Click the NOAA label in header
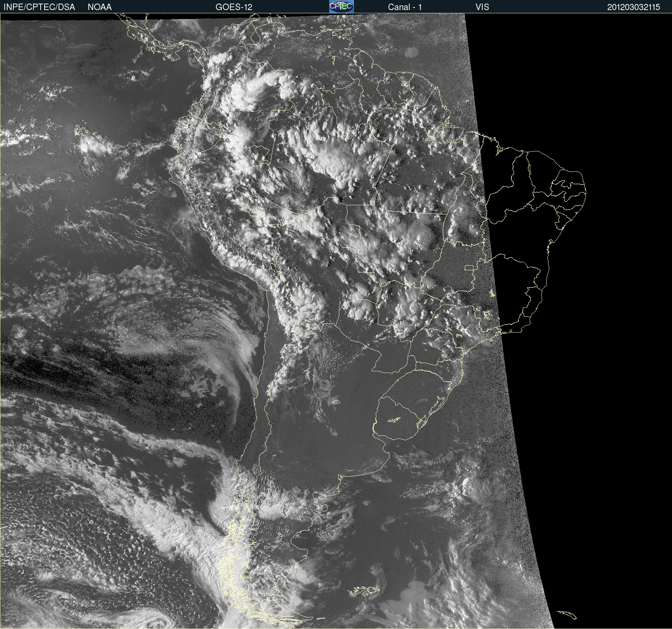This screenshot has width=672, height=629. point(100,7)
